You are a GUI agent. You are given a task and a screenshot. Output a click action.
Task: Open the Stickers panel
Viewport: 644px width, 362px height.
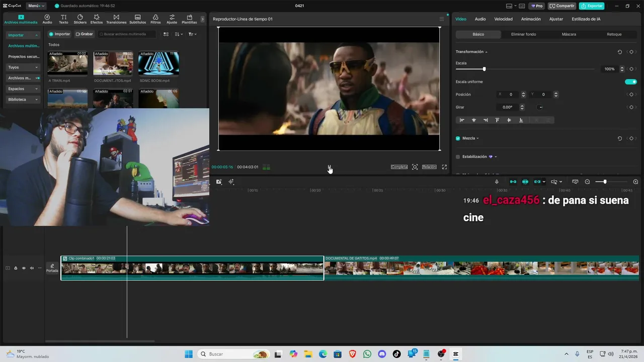[80, 19]
